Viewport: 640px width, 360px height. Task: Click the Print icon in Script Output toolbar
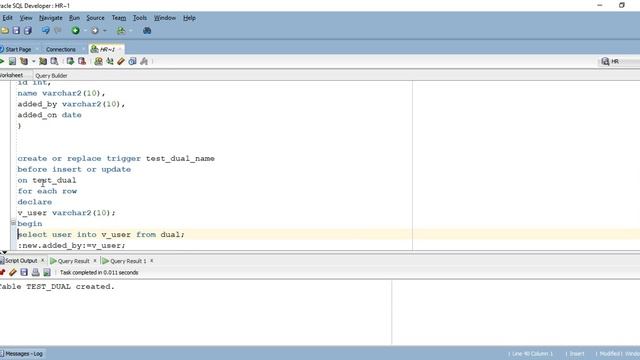(36, 272)
